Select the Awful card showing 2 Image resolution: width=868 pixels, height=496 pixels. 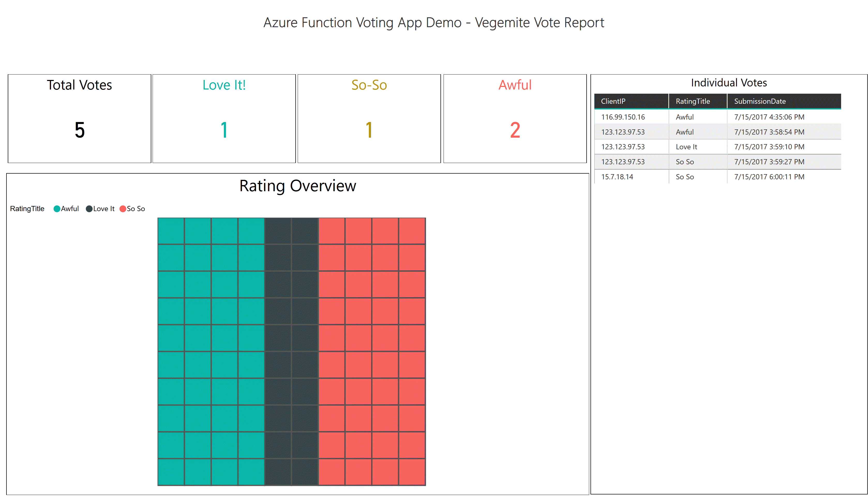[x=514, y=130]
